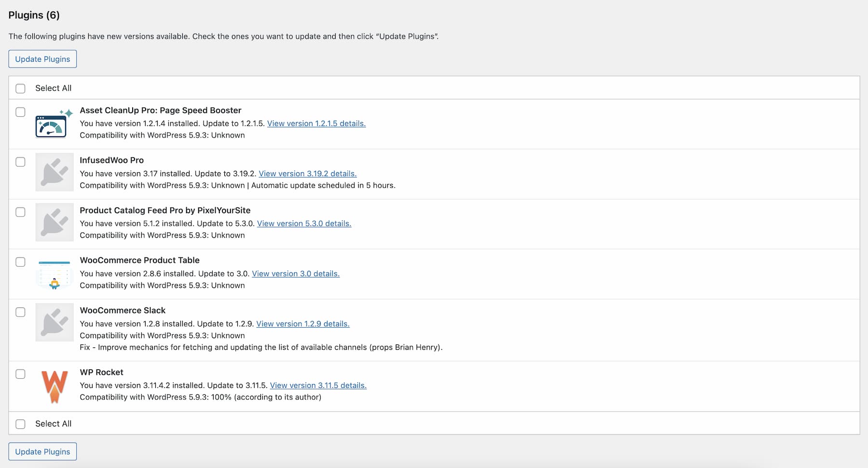Click the top Select All label
Screen dimensions: 868x468
coord(53,88)
